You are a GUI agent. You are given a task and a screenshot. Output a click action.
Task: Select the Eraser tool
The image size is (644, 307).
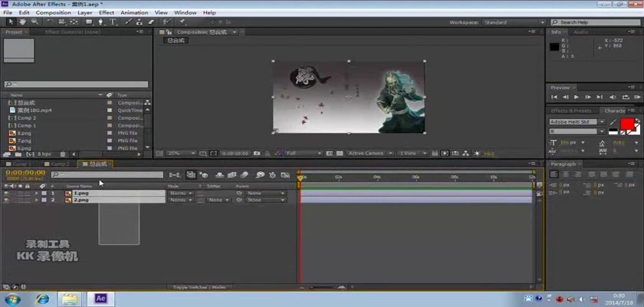tap(151, 22)
